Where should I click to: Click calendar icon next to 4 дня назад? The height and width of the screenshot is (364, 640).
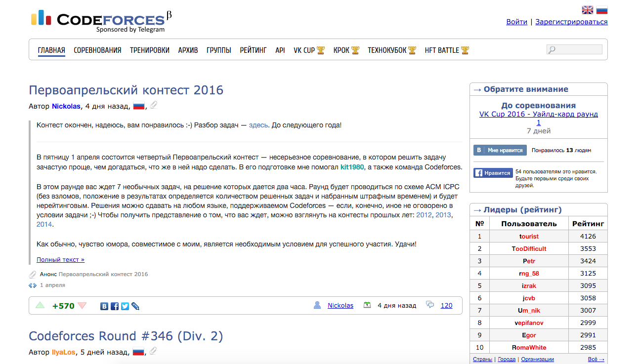tap(367, 305)
